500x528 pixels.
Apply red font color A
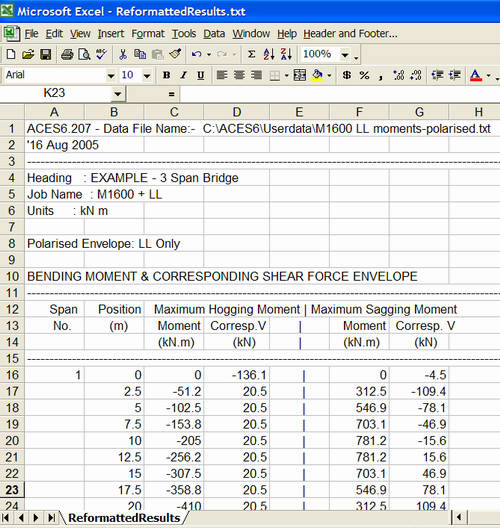(x=476, y=75)
